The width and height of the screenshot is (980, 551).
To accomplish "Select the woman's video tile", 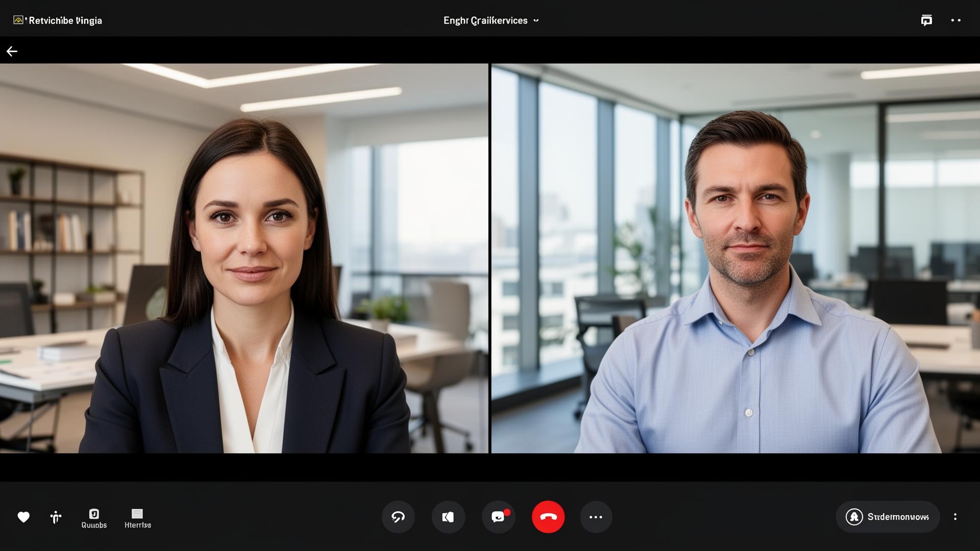I will pyautogui.click(x=244, y=258).
